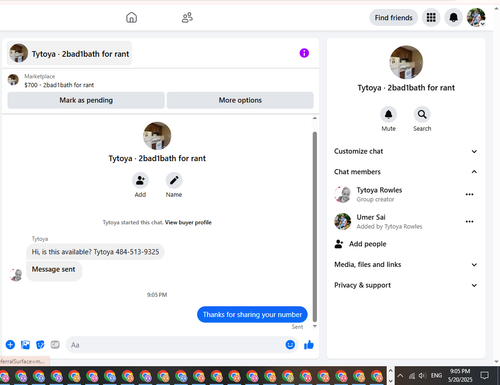Click chat scrollbar thumb
The height and width of the screenshot is (385, 500).
tap(315, 227)
